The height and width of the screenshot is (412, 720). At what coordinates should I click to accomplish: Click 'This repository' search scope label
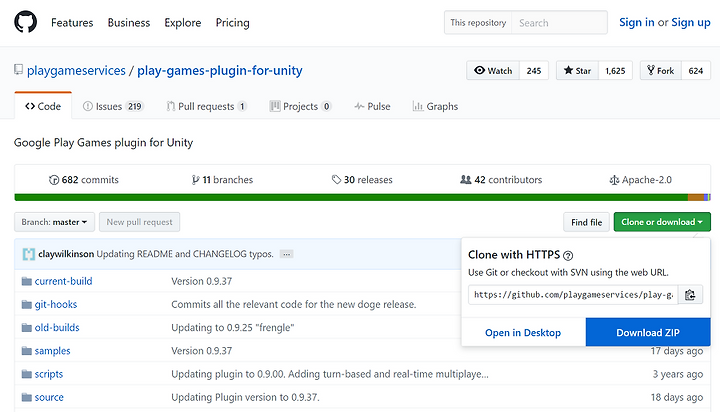478,23
